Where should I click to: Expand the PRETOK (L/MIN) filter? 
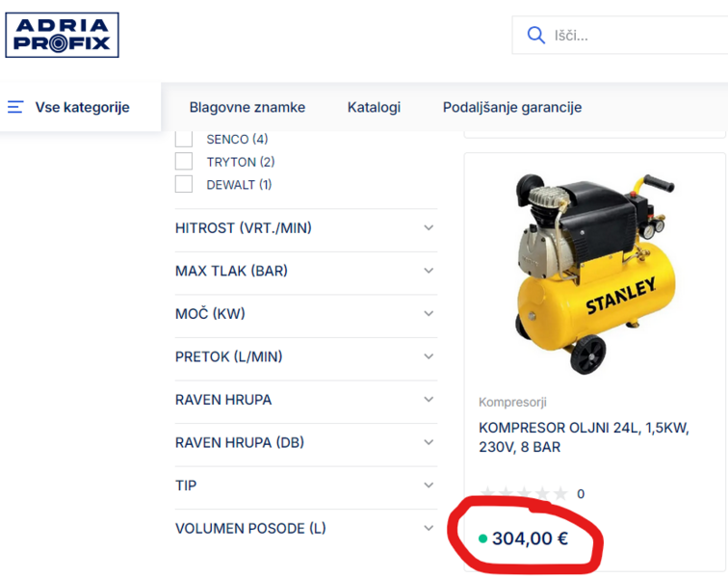(429, 356)
